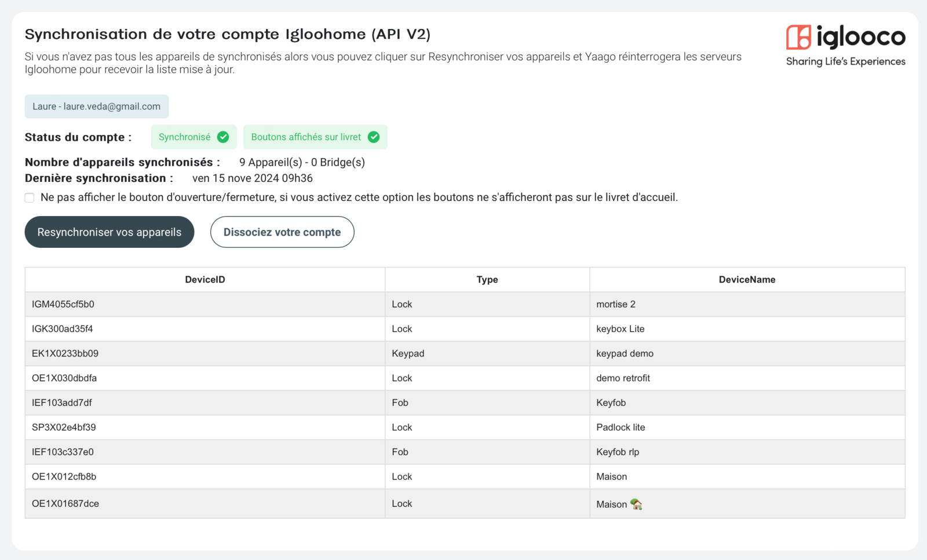Select device ID OE1X012cfb8b
The width and height of the screenshot is (927, 560).
click(64, 477)
